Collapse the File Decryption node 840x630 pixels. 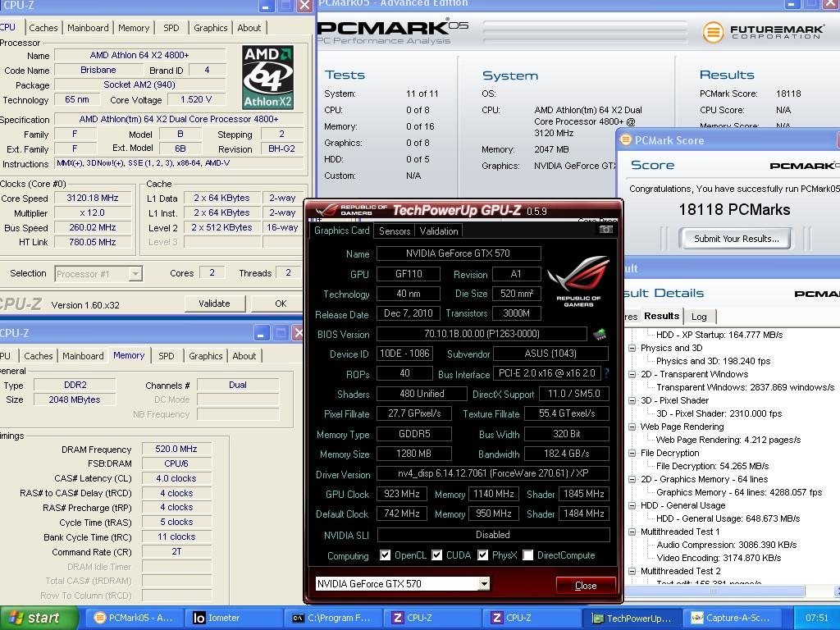tap(632, 453)
